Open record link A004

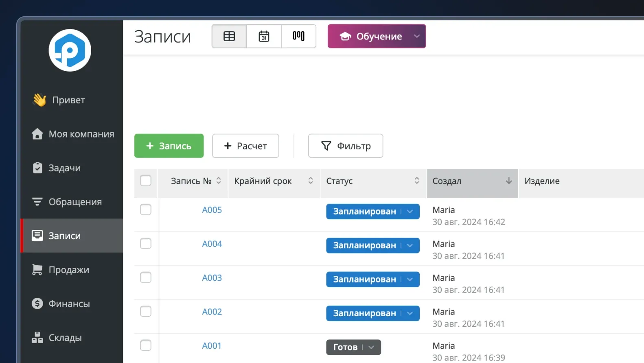(x=212, y=244)
